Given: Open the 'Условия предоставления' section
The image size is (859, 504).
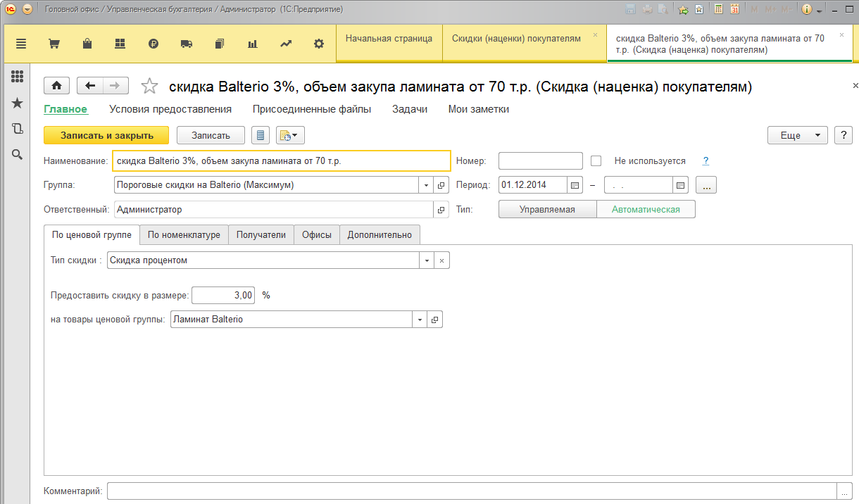Looking at the screenshot, I should click(x=170, y=109).
